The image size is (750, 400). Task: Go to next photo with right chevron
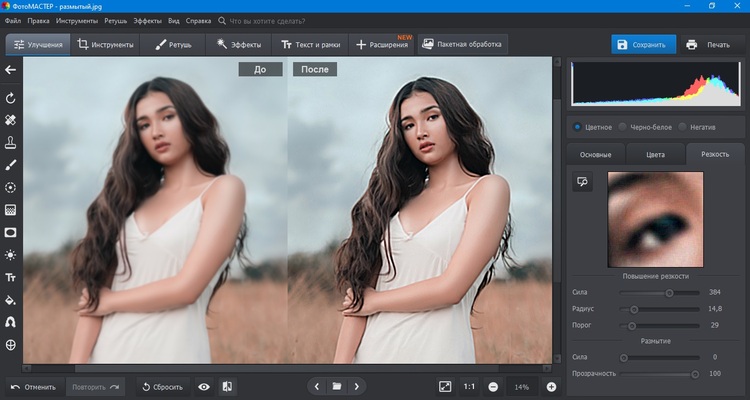[x=357, y=386]
